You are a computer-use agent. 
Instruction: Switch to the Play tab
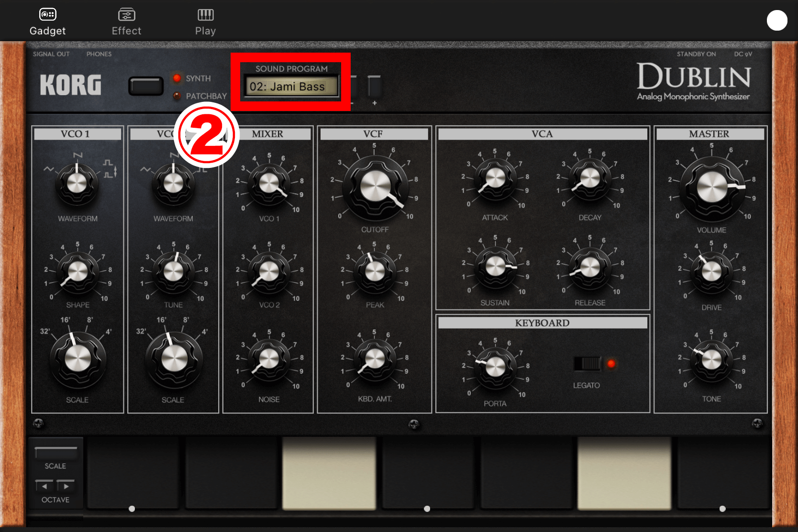pos(205,22)
